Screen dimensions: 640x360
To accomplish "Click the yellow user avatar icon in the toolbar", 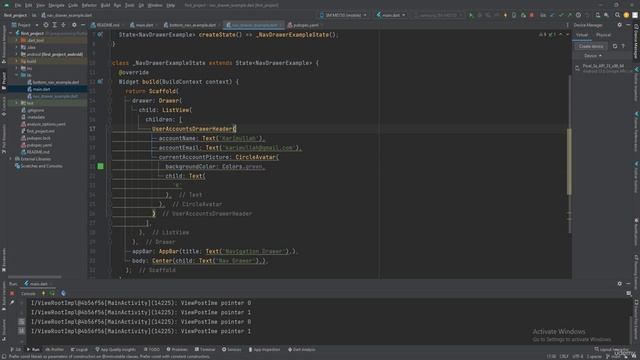I will tap(626, 15).
